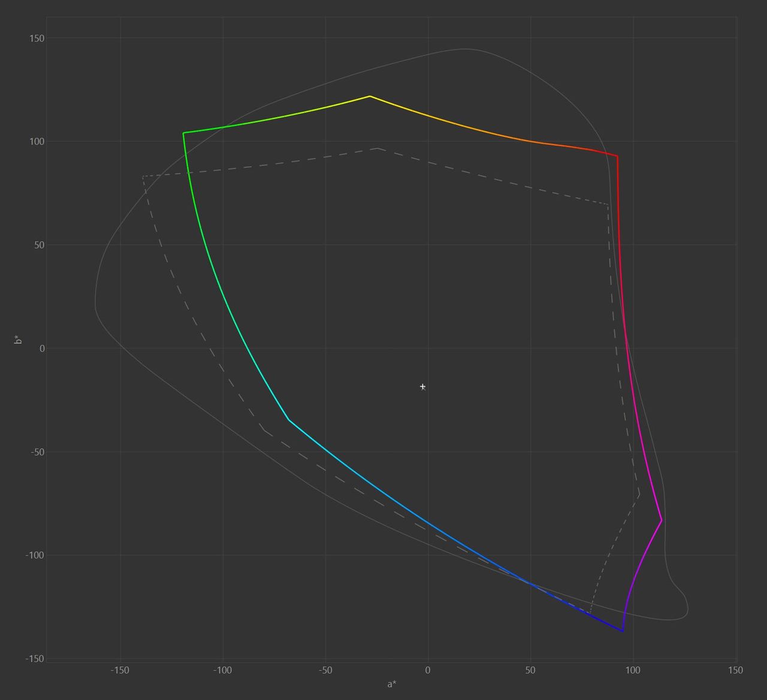
Task: Click the b* axis title
Action: pyautogui.click(x=19, y=339)
